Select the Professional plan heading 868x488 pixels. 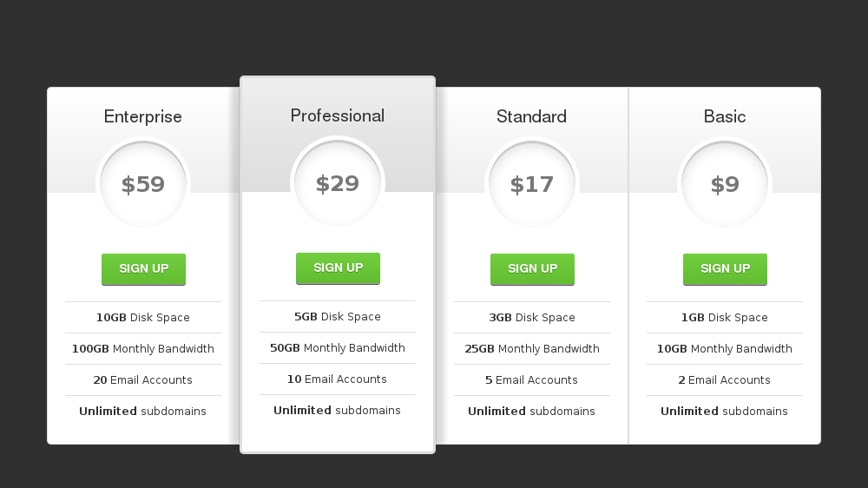click(338, 115)
